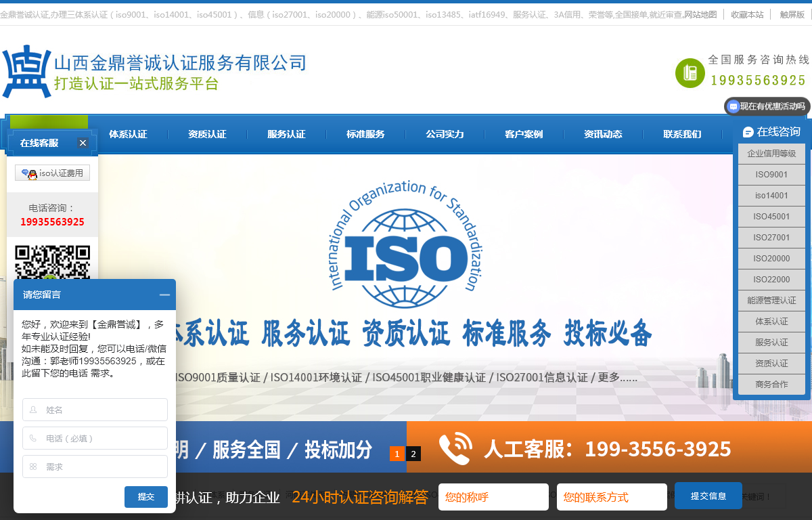The image size is (812, 520).
Task: Select ISO27001 in the 在线咨询 sidebar
Action: (771, 238)
